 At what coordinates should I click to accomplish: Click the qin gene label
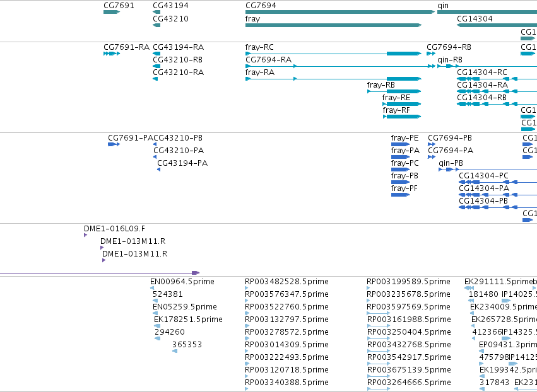click(x=443, y=6)
